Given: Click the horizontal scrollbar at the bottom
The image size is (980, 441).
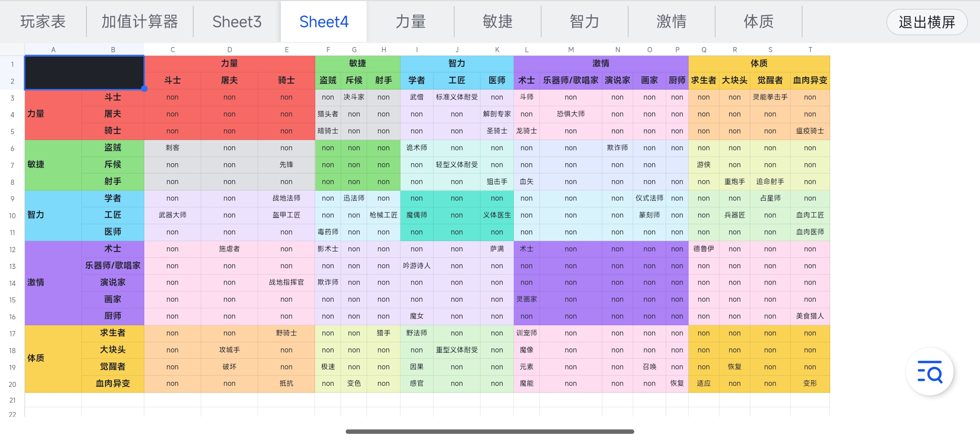Looking at the screenshot, I should click(x=490, y=431).
